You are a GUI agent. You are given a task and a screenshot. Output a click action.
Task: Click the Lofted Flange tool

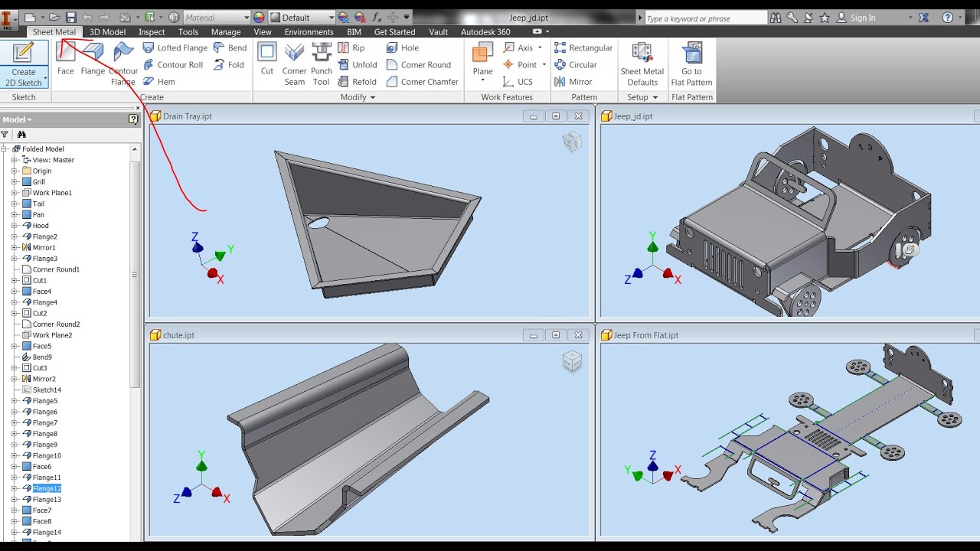(x=175, y=47)
